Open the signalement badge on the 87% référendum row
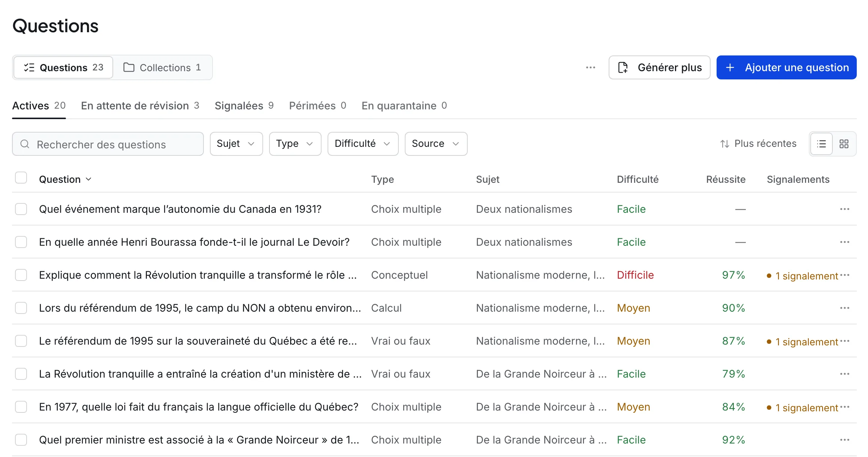Screen dimensions: 868x457 click(x=802, y=342)
